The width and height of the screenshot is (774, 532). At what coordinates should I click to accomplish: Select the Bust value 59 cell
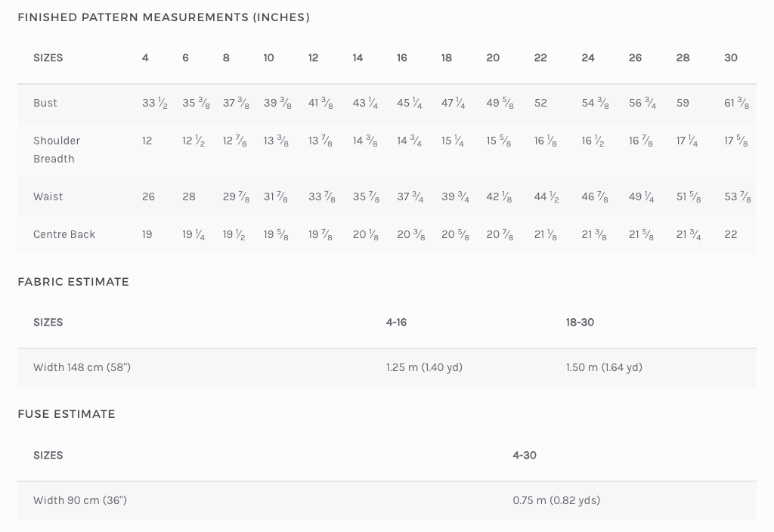click(x=683, y=103)
